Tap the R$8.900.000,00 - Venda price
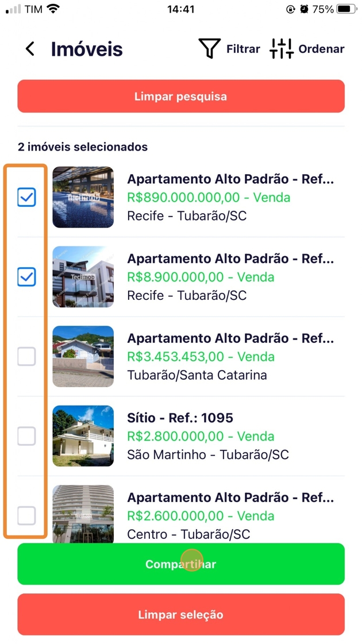Screen dimensions: 362x644 pos(209,277)
